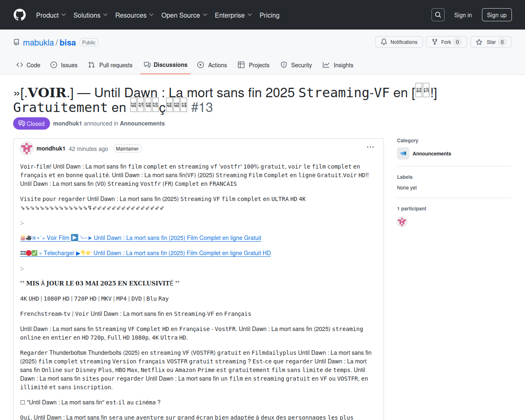Open the Voir Film streaming link

(x=141, y=238)
